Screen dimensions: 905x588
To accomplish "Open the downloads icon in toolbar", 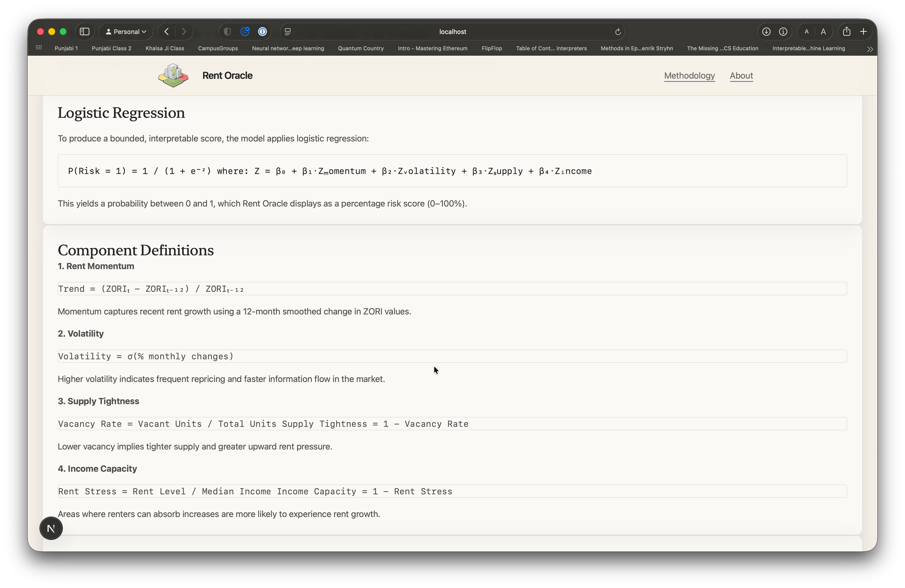I will coord(766,32).
